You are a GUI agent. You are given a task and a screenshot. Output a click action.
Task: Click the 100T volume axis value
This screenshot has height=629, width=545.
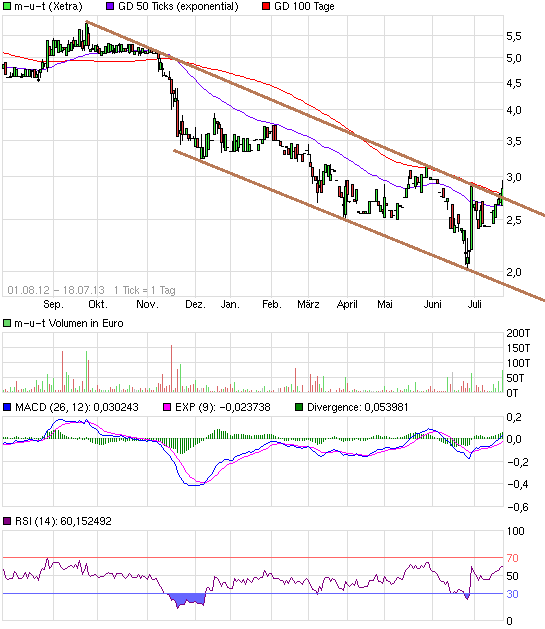click(518, 363)
